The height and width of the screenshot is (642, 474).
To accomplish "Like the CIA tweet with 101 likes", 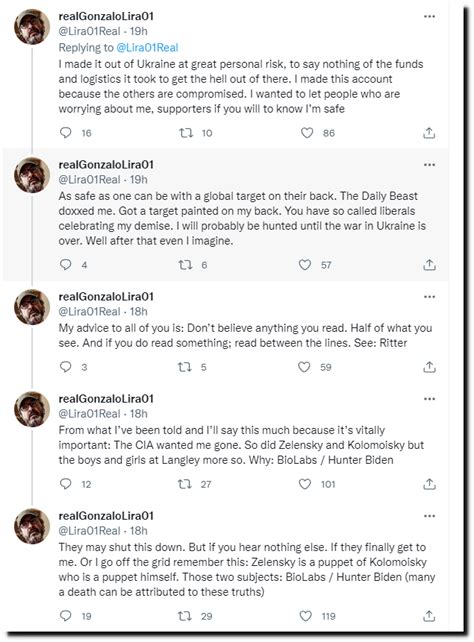I will pyautogui.click(x=305, y=484).
